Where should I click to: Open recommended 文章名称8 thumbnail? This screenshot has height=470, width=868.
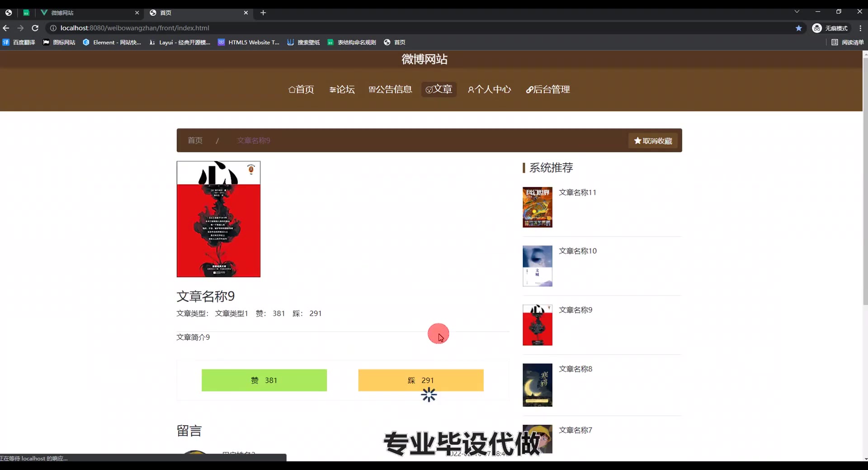[538, 385]
